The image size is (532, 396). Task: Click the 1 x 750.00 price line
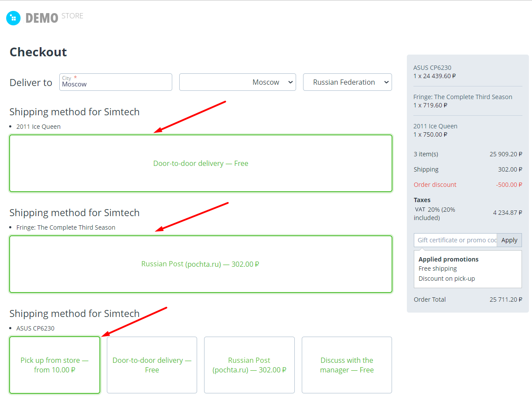tap(430, 134)
